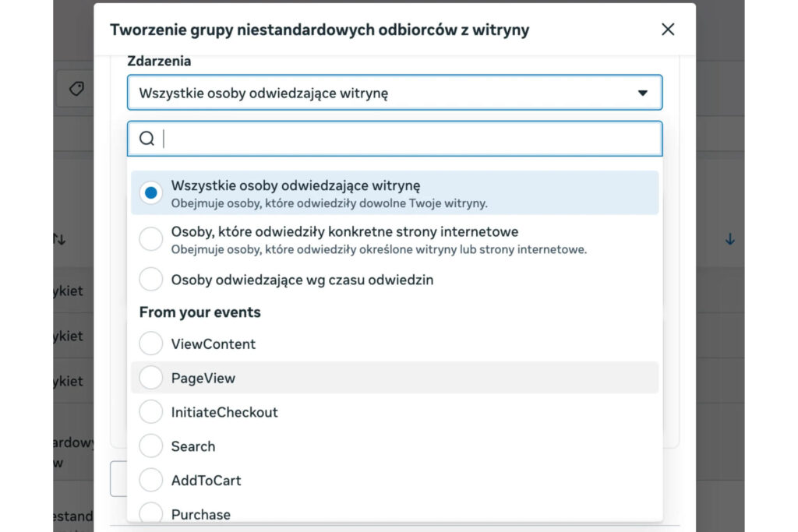Select 'Osoby odwiedzające wg czasu odwiedzin'

coord(394,280)
